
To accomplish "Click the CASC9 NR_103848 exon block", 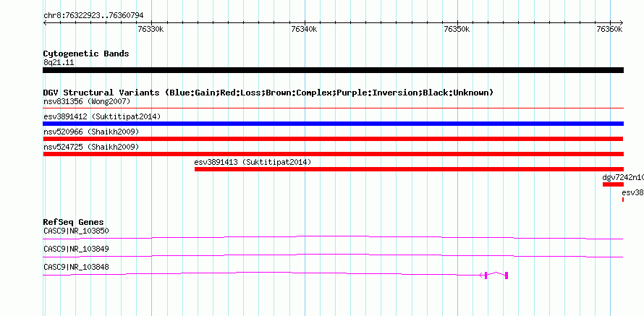I will click(x=507, y=276).
